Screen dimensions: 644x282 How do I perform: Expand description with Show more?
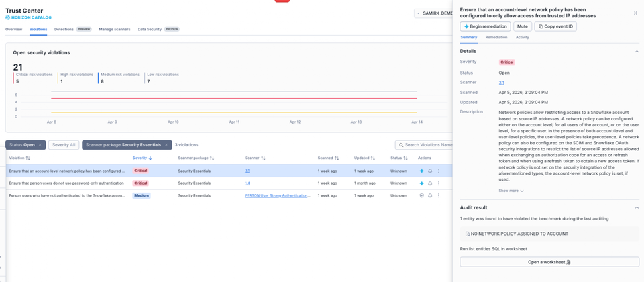[511, 191]
